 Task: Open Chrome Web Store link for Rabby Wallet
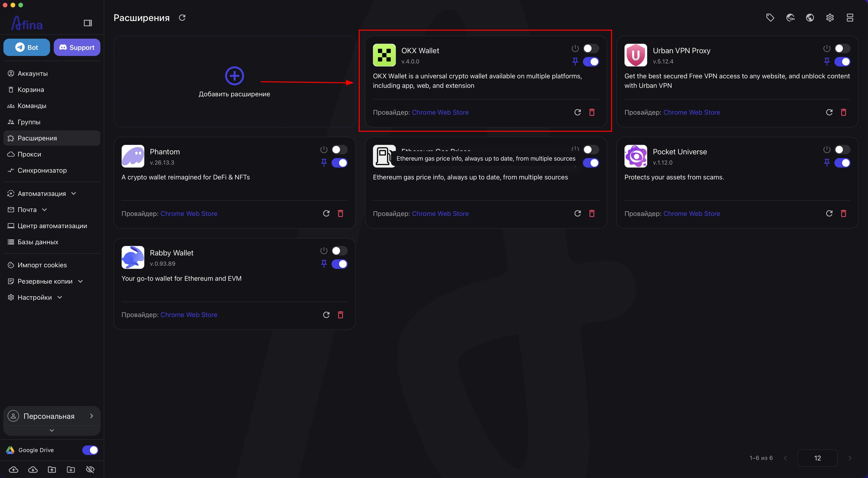[189, 315]
